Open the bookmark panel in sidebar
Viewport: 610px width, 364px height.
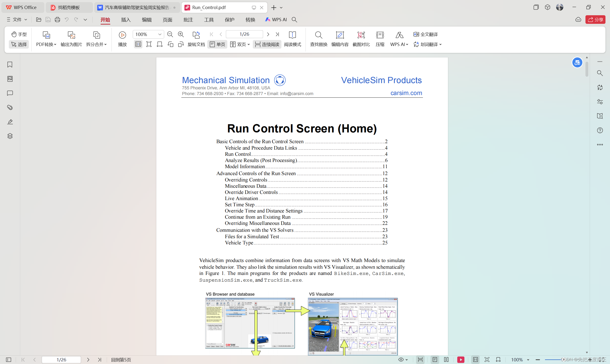pos(10,65)
